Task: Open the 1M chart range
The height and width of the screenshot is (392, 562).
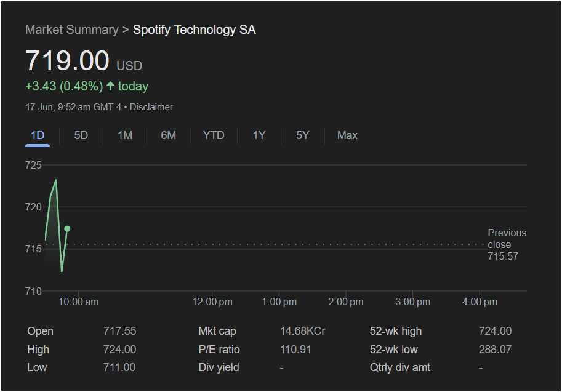Action: click(x=125, y=135)
